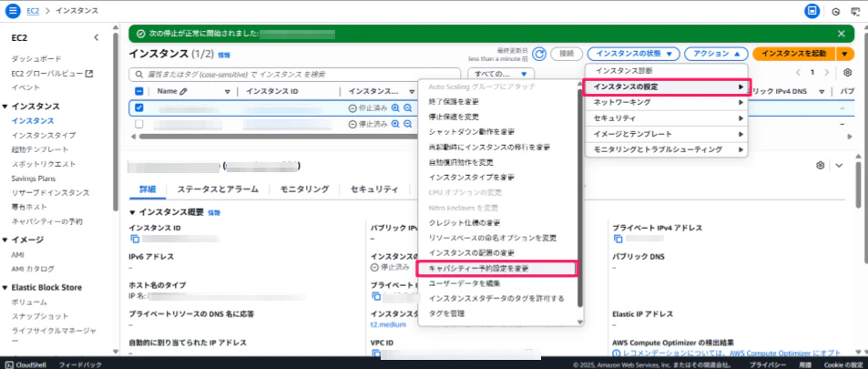Open the table preferences gear icon
Image resolution: width=868 pixels, height=369 pixels.
[x=848, y=73]
